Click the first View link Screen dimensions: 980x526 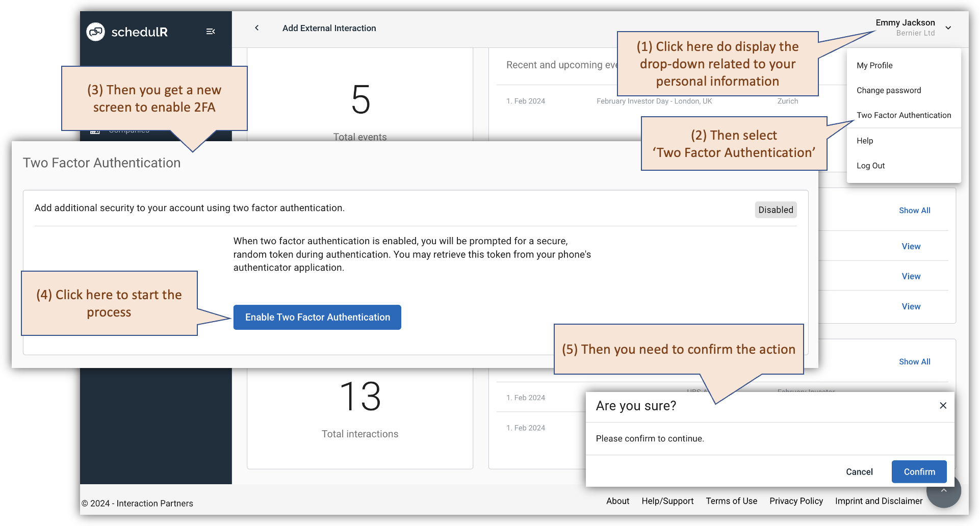click(911, 247)
